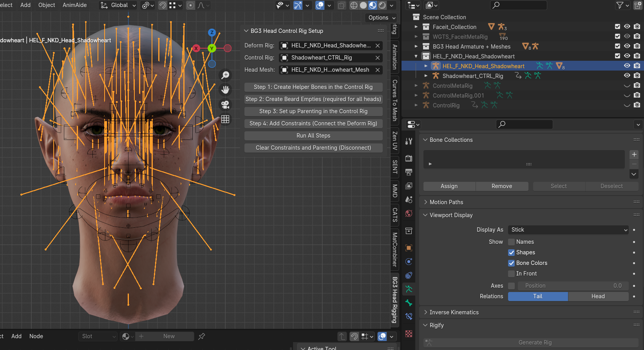The width and height of the screenshot is (644, 350).
Task: Hide Shadowheart_CTRL_Rig with eye icon
Action: pyautogui.click(x=627, y=76)
